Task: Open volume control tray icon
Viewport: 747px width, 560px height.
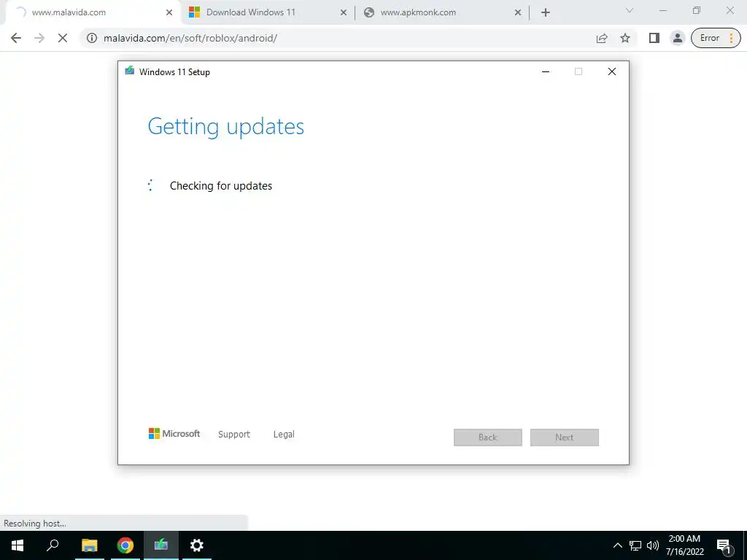Action: (653, 545)
